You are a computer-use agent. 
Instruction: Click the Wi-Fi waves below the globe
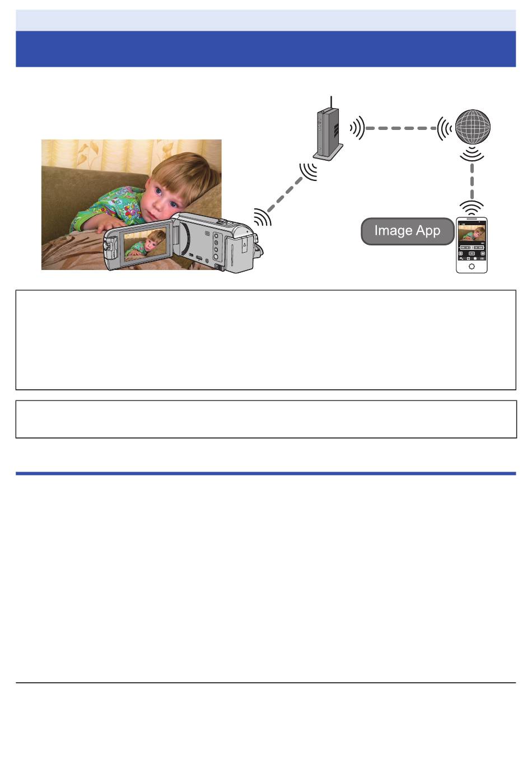(x=472, y=154)
